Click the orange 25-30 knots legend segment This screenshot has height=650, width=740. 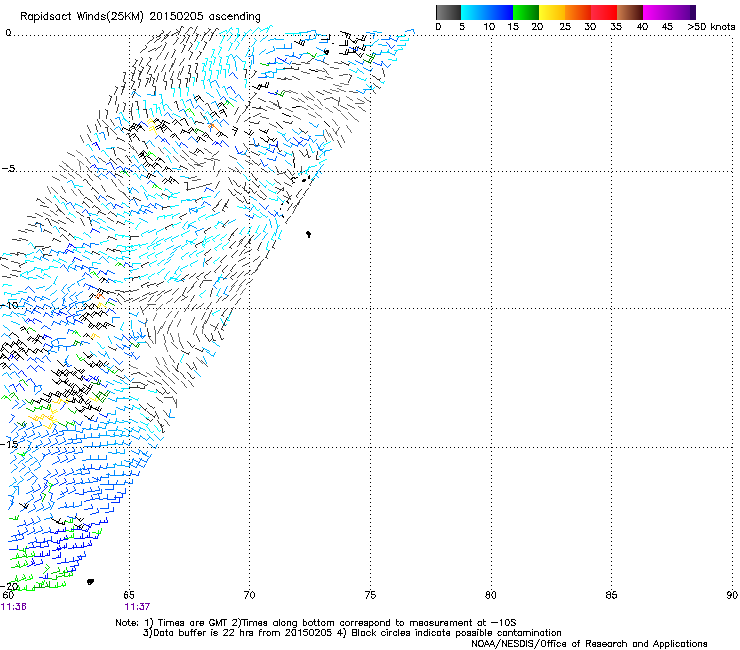pyautogui.click(x=578, y=12)
